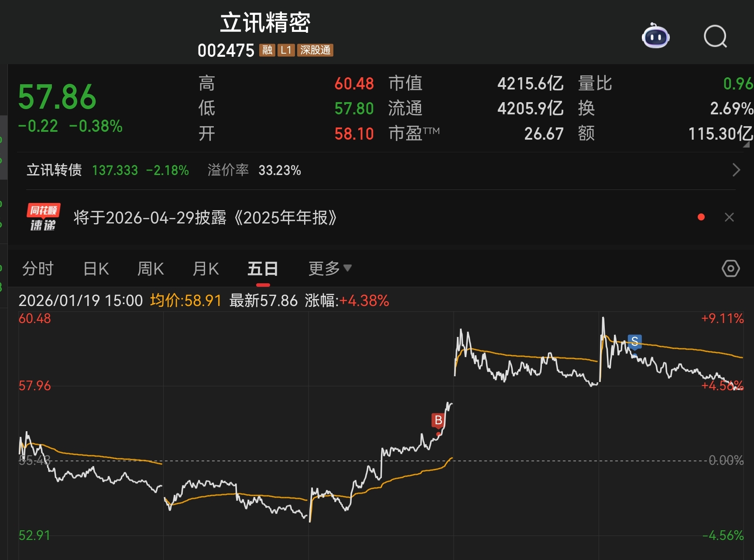Tap the bond price 137.333
This screenshot has height=560, width=754.
(x=115, y=170)
